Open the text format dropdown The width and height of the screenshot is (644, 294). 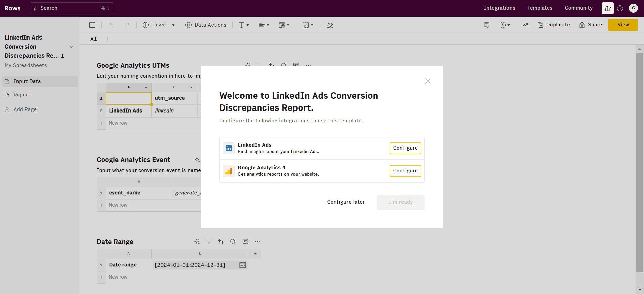tap(244, 25)
